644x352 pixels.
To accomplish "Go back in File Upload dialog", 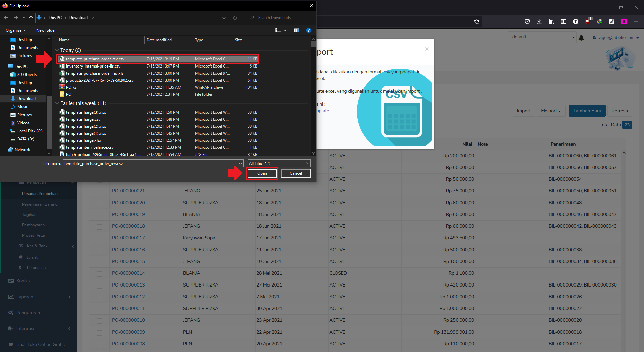I will [x=6, y=18].
